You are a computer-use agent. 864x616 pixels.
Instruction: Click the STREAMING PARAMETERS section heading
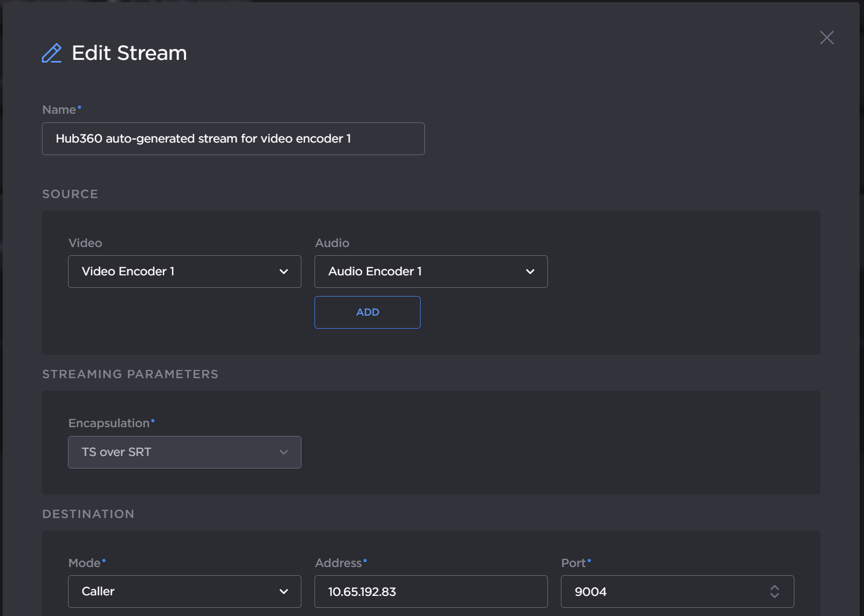(x=130, y=374)
